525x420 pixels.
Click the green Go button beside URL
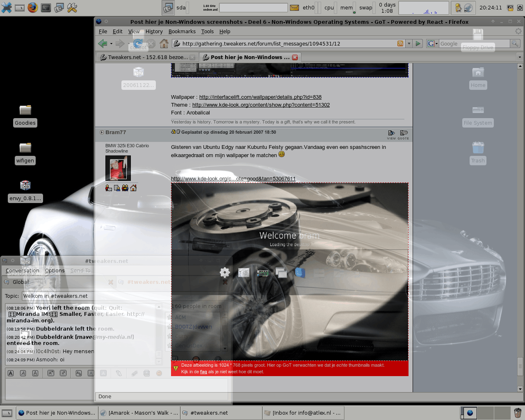[x=418, y=43]
